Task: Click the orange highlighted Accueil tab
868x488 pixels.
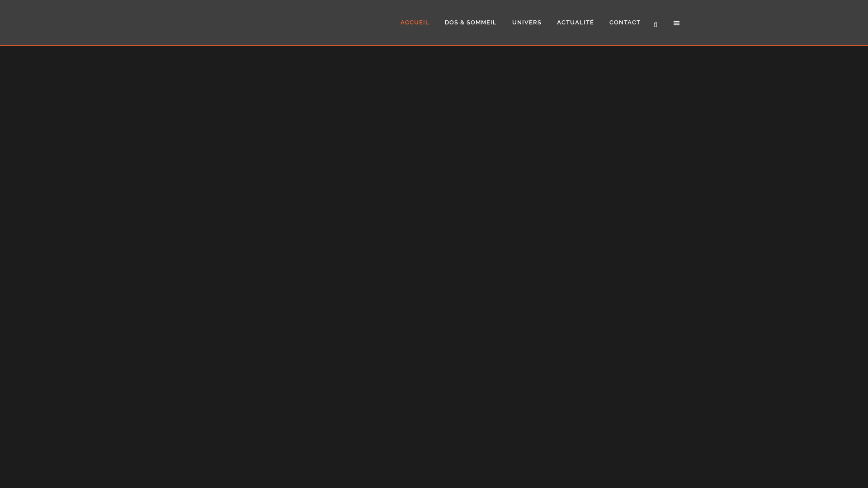Action: point(415,23)
